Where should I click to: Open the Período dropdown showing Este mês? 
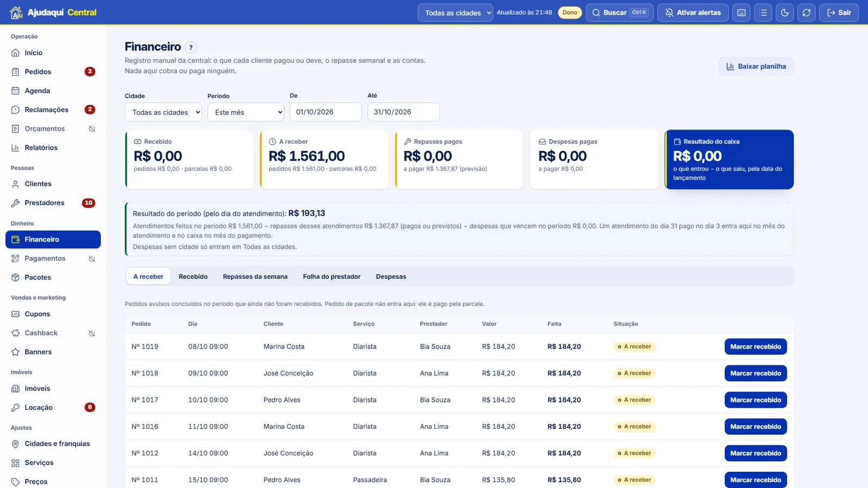click(246, 112)
